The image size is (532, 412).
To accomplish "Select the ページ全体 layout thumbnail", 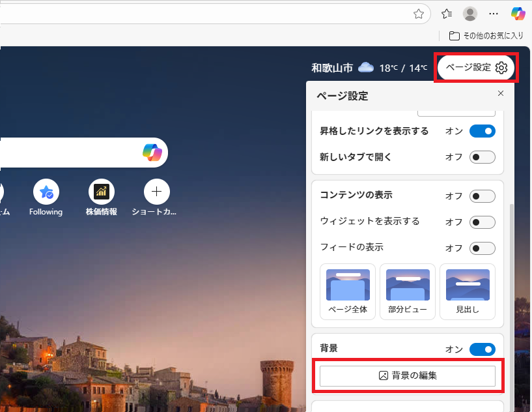I will click(x=348, y=291).
